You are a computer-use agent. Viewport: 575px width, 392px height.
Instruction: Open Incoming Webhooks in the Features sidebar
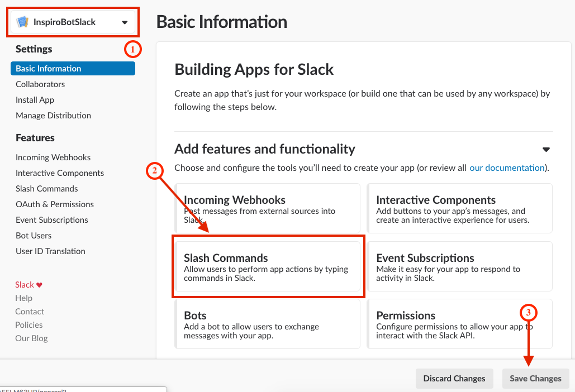tap(53, 157)
